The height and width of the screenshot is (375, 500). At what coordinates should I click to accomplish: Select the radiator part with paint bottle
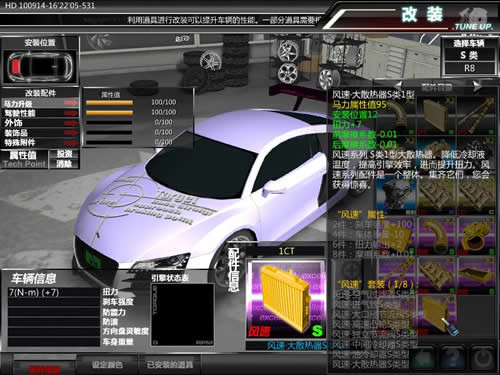(437, 315)
